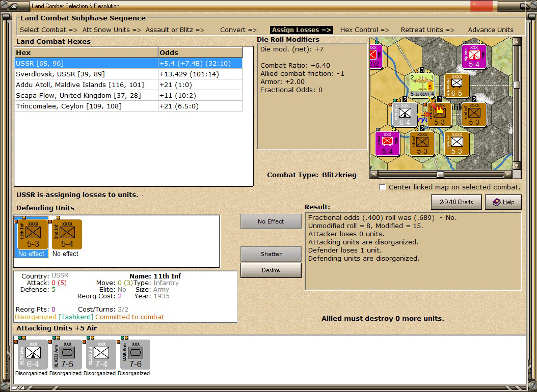The width and height of the screenshot is (537, 392).
Task: Click the burning 5-3 unit on the map
Action: [x=439, y=114]
